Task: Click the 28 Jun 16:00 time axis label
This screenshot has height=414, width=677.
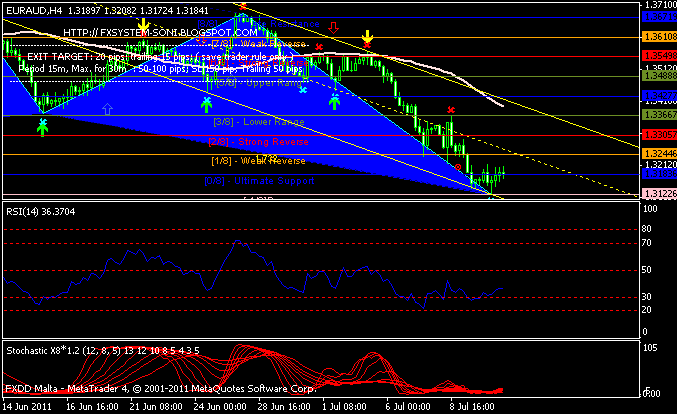Action: pos(281,407)
